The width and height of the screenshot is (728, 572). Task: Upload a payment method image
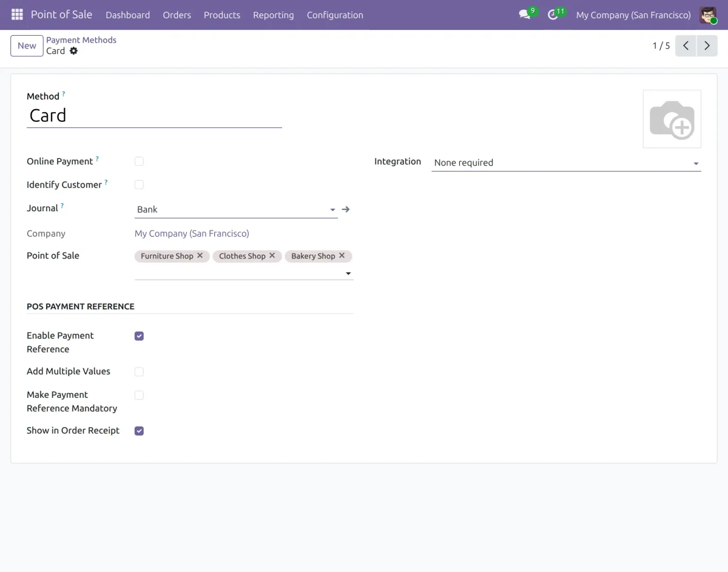coord(672,119)
